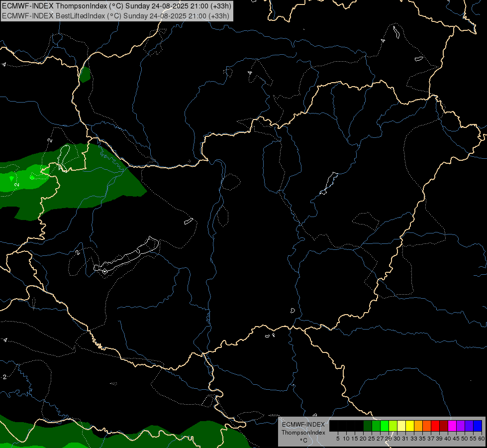Select the dark orange 35–37 legend swatch
The image size is (487, 448).
(427, 426)
